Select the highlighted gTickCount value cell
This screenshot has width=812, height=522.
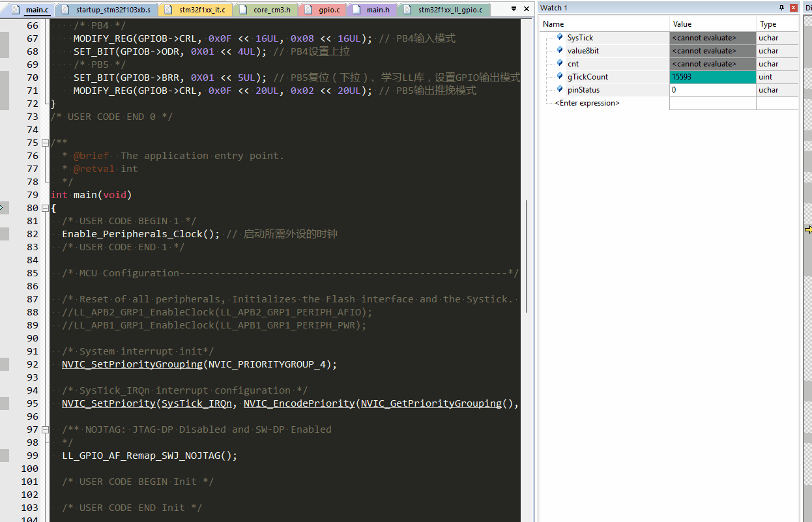pyautogui.click(x=712, y=76)
